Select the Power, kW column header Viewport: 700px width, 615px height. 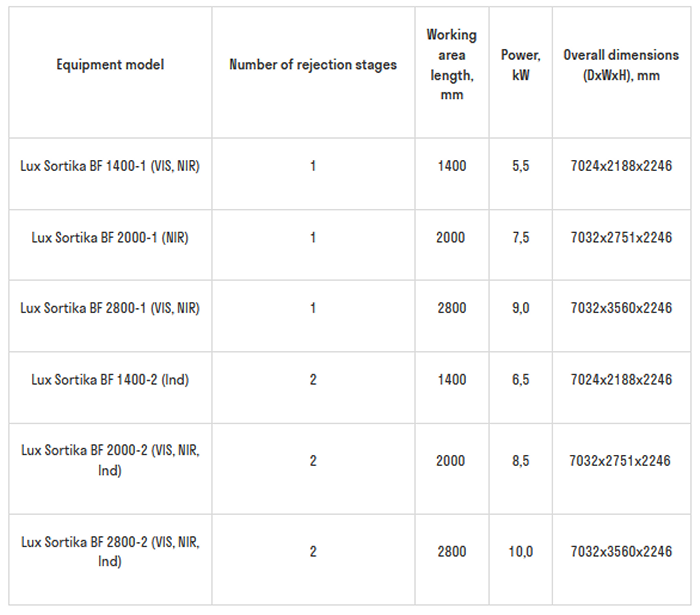[x=520, y=65]
